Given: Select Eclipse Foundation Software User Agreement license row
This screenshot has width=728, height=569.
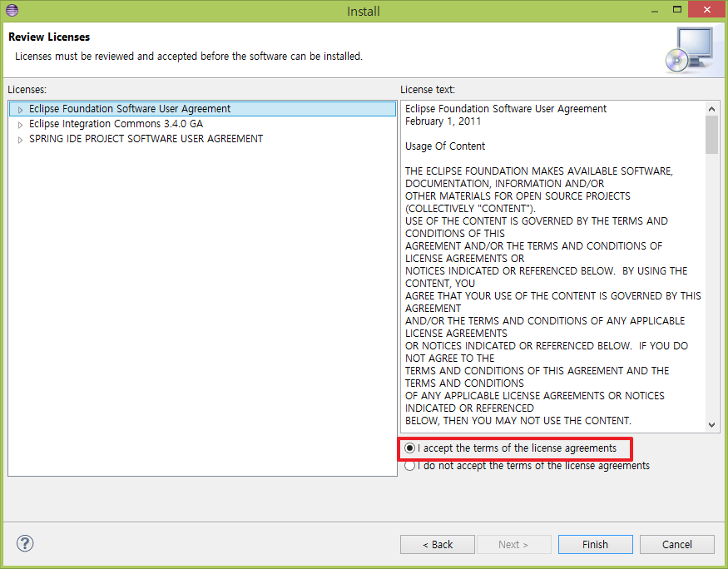Looking at the screenshot, I should [202, 109].
